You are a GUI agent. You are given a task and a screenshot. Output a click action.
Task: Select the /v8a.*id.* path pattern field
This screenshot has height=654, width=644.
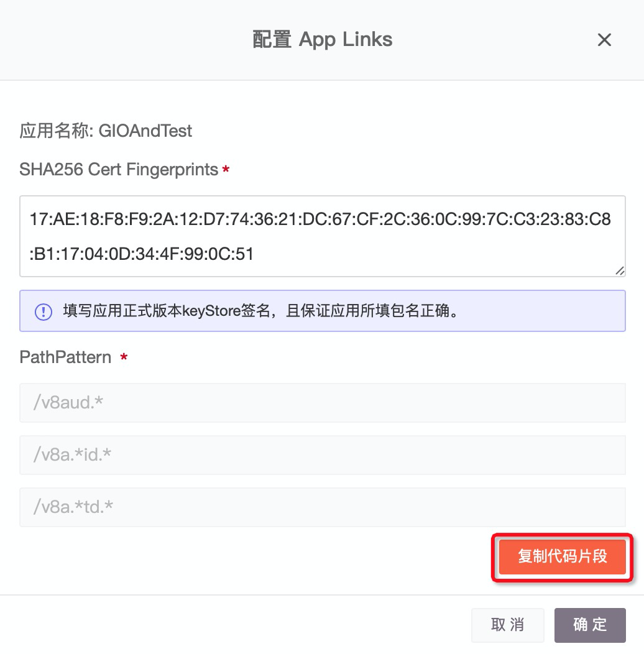point(323,455)
